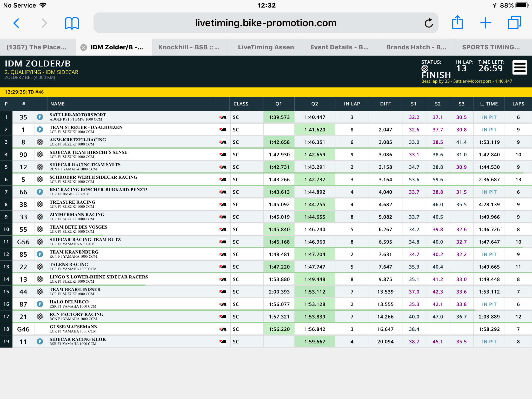The width and height of the screenshot is (532, 399).
Task: Select team name SATTLER-MOTORSPORT
Action: pyautogui.click(x=78, y=115)
